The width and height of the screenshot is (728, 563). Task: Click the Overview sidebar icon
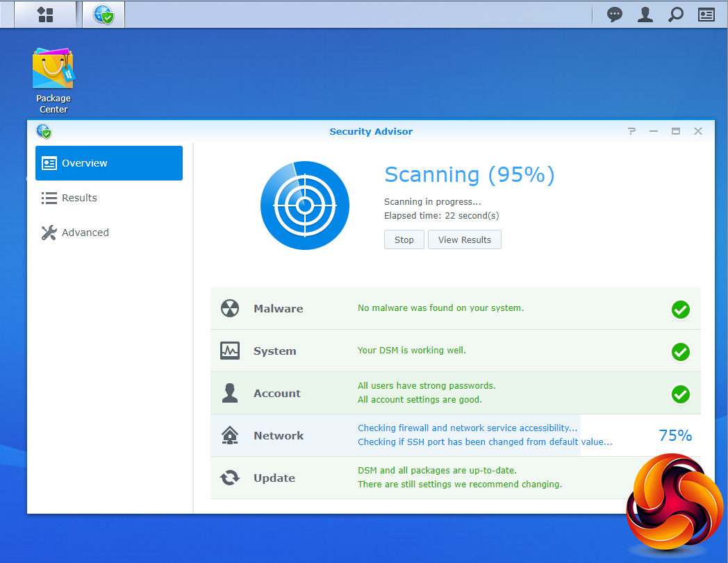point(49,163)
